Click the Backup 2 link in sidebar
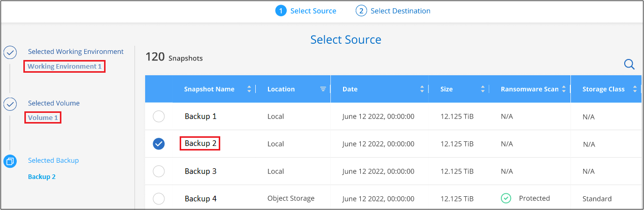Viewport: 644px width, 210px height. [x=42, y=177]
